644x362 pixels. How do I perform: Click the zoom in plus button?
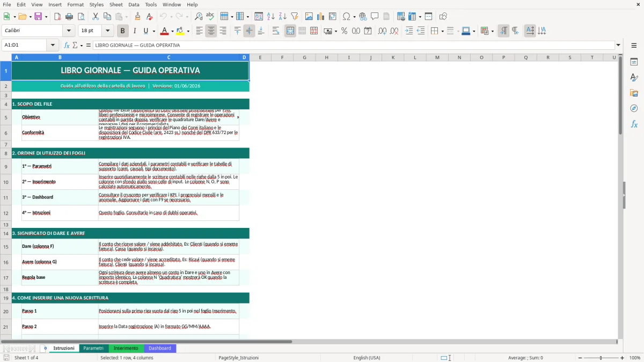[622, 358]
